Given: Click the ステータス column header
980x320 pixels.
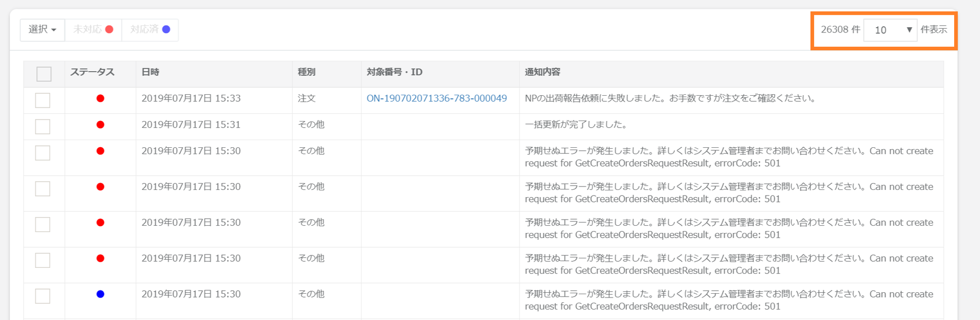Looking at the screenshot, I should [92, 72].
